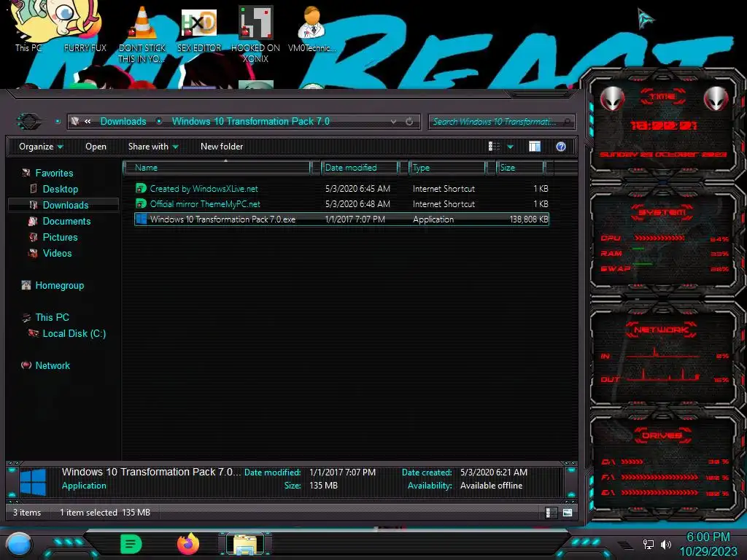Switch to details view icon in status bar
The width and height of the screenshot is (747, 560).
pyautogui.click(x=550, y=513)
